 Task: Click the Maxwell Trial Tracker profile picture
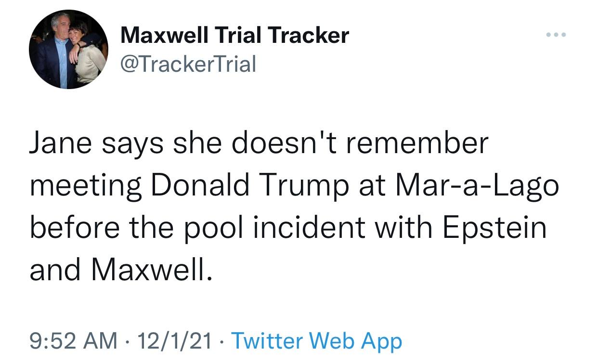click(x=68, y=49)
